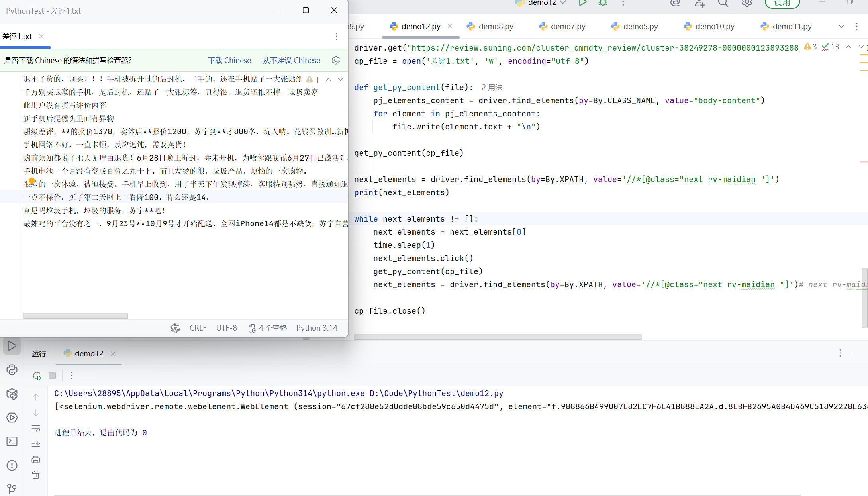Click the 从不建议 Chinese link

coord(291,60)
